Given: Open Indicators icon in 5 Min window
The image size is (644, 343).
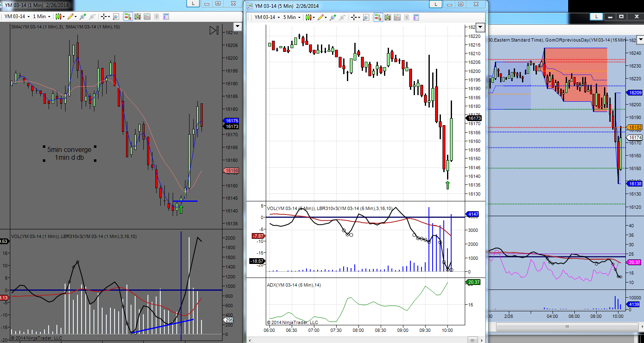Looking at the screenshot, I should pos(397,17).
